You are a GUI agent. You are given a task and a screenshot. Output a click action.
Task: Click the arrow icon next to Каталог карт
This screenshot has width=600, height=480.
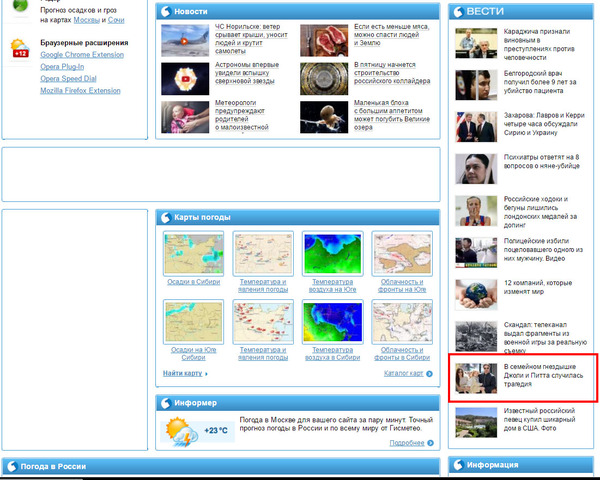coord(429,374)
